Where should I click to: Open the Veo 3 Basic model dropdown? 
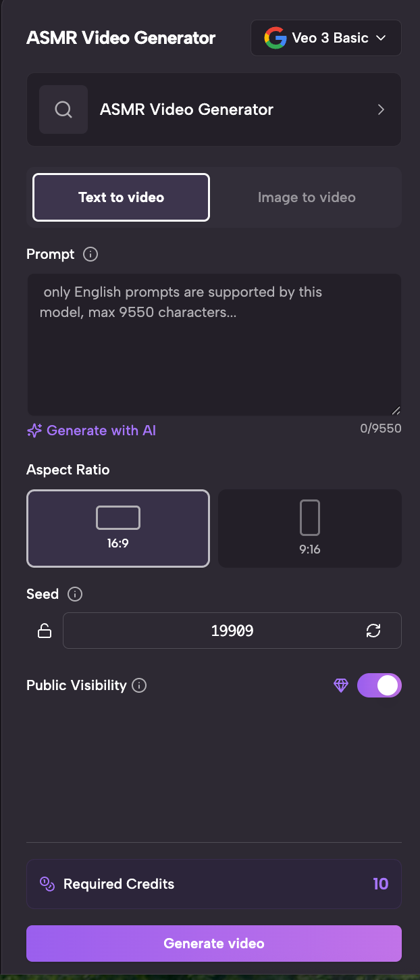pyautogui.click(x=326, y=38)
